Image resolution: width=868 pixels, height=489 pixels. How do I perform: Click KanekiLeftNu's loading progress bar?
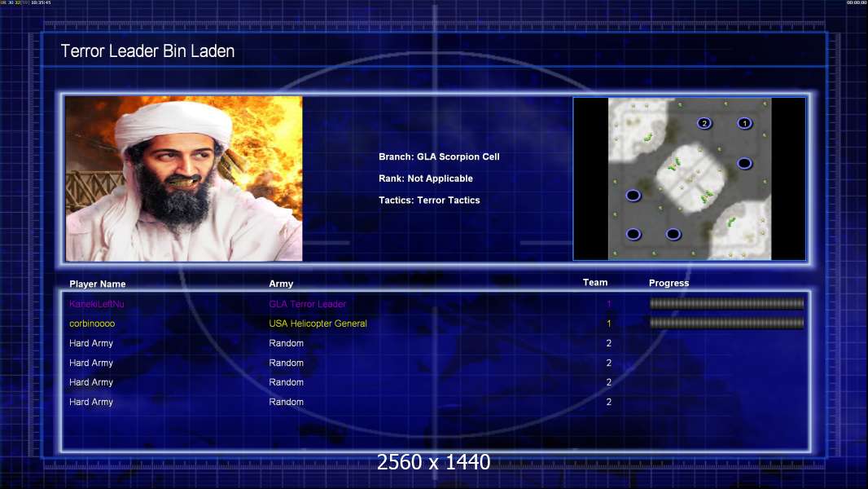click(x=726, y=303)
